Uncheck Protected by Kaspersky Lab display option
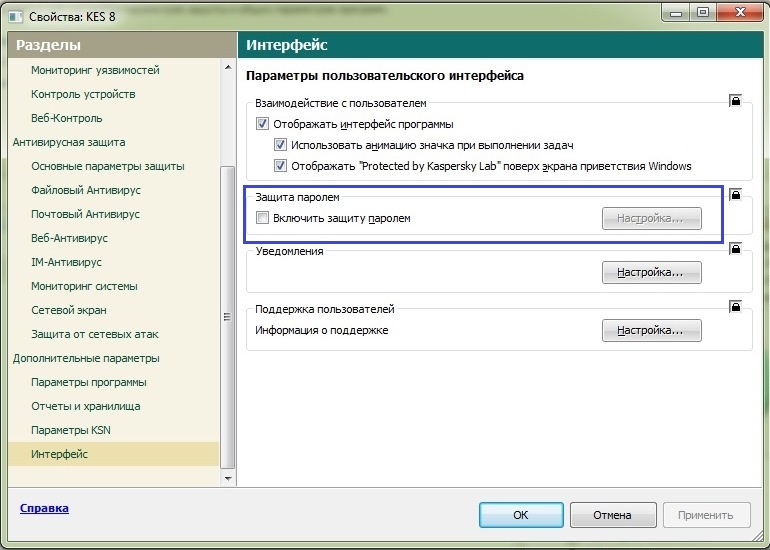 [x=280, y=165]
